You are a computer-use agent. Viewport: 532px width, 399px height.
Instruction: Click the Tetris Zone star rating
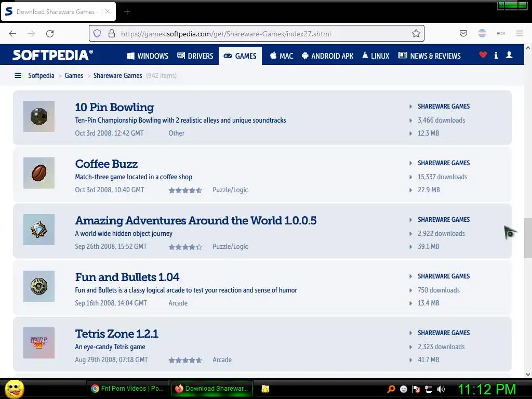coord(185,361)
